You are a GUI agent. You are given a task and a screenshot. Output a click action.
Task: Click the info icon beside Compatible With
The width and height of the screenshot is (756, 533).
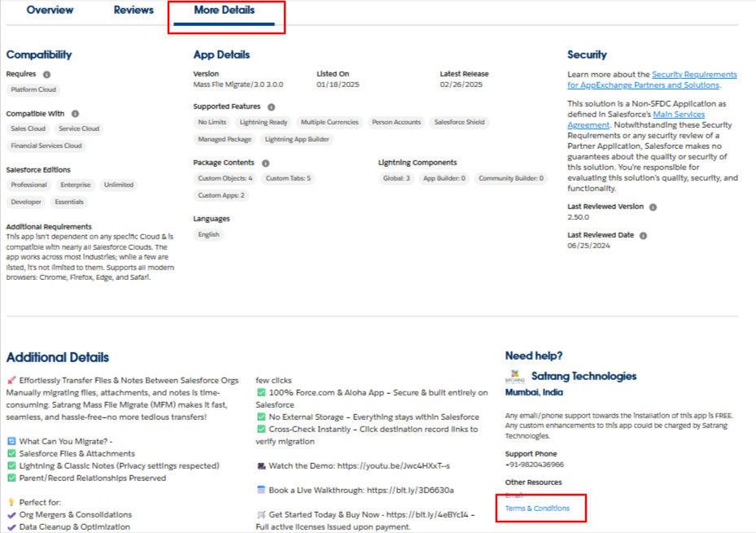coord(75,114)
